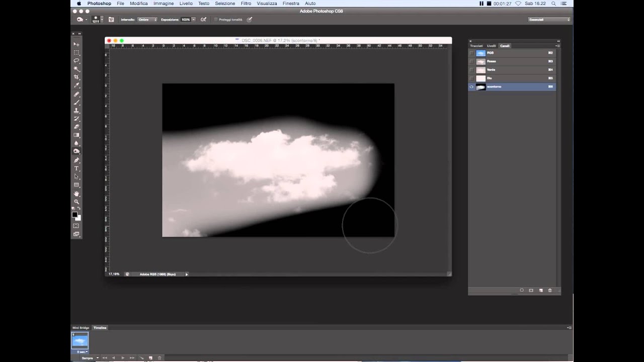Open status bar info arrow
Viewport: 644px width, 362px height.
click(187, 274)
